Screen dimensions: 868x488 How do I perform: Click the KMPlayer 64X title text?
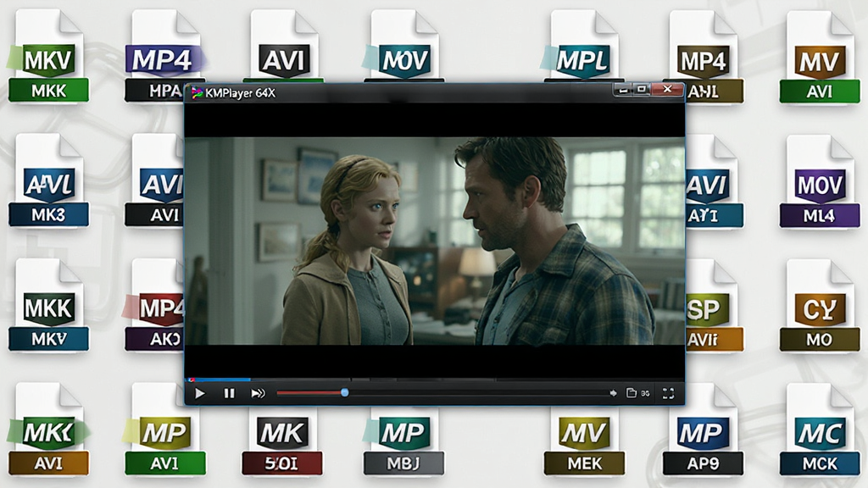click(x=240, y=93)
